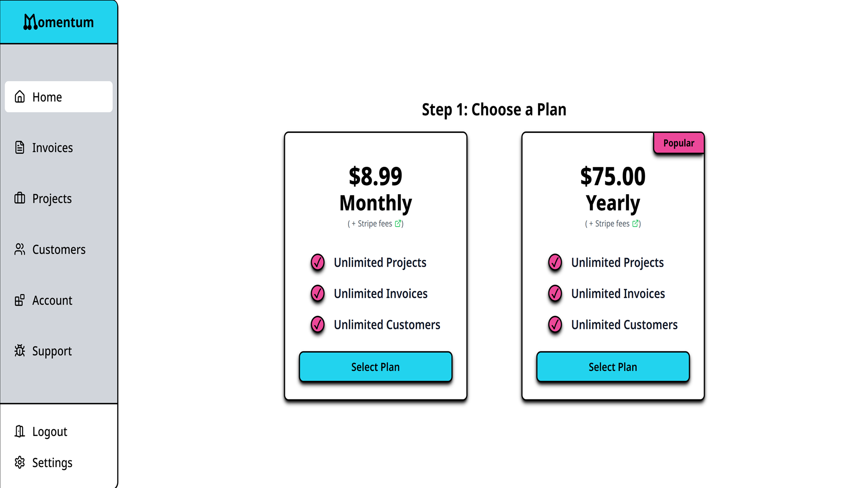The height and width of the screenshot is (488, 868).
Task: Click the Customers people icon
Action: click(x=20, y=249)
